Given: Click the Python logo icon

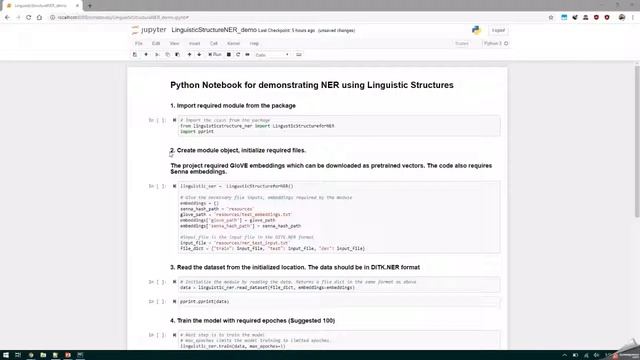Looking at the screenshot, I should [x=476, y=30].
